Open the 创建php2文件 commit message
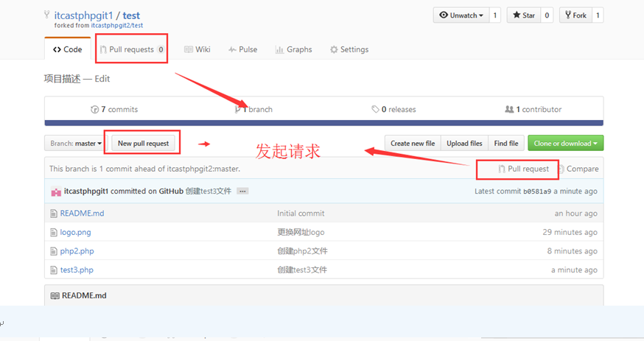 coord(302,251)
